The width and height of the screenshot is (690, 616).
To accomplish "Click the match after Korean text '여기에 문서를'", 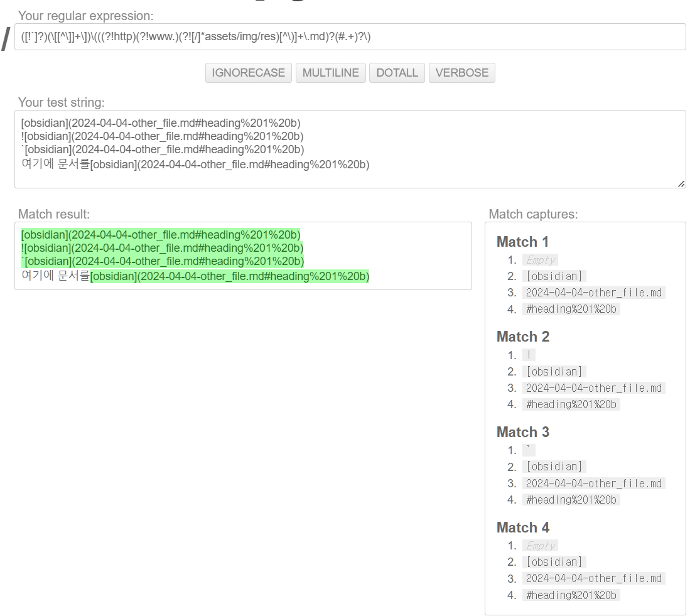I will click(230, 276).
